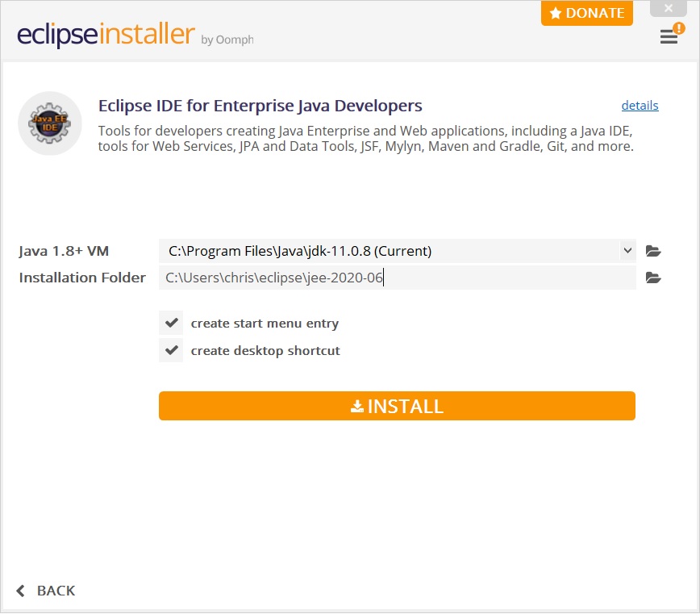Click the product description text

point(365,139)
